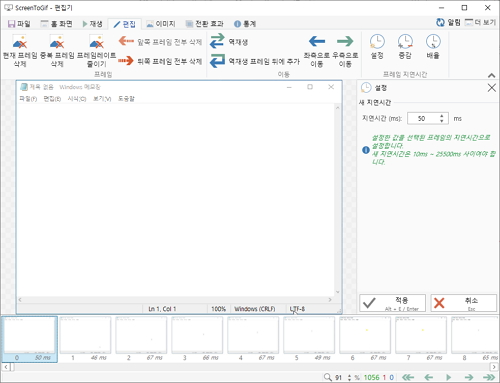The height and width of the screenshot is (383, 500).
Task: Select frame 7 thumbnail
Action: (x=421, y=339)
